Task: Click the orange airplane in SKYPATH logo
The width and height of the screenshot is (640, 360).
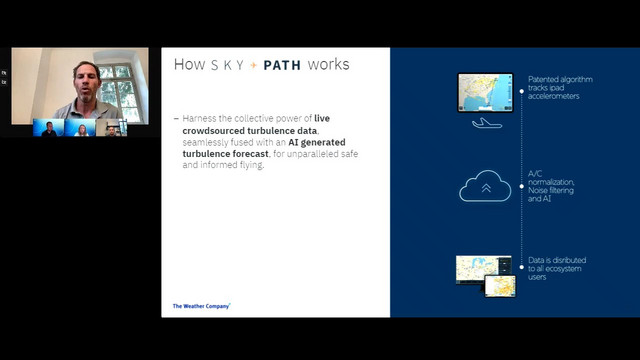Action: coord(253,65)
